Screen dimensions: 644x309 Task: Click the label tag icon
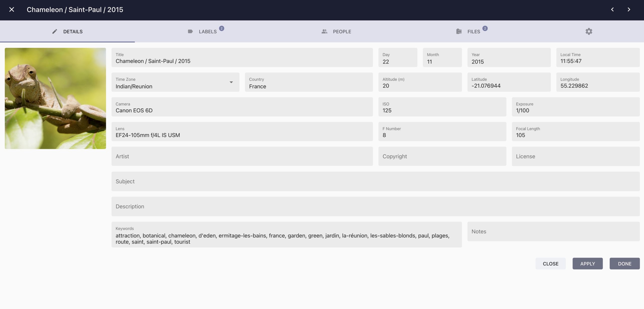[x=190, y=31]
